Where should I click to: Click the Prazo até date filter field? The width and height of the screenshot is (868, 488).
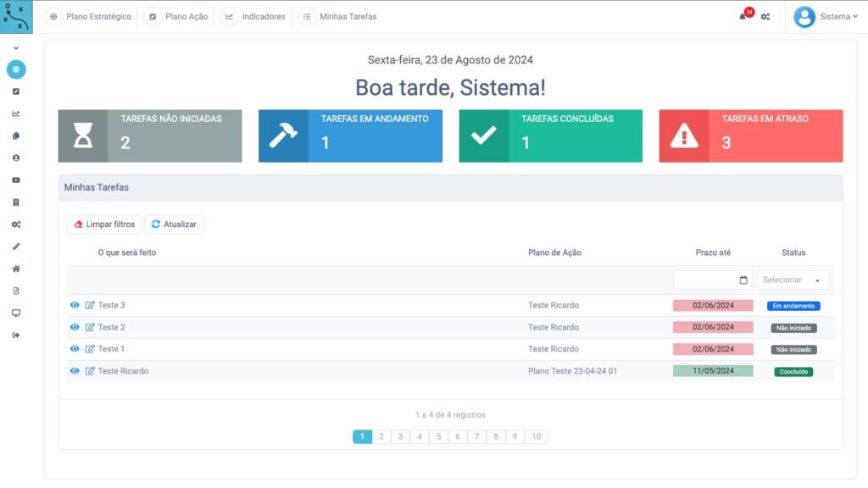(x=712, y=280)
